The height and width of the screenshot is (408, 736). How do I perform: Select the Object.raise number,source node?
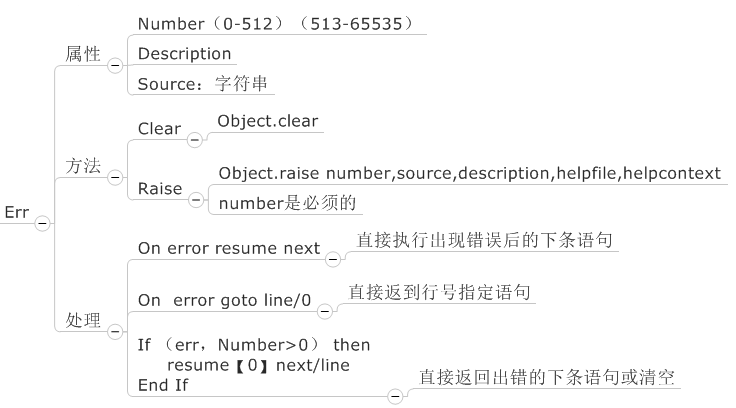click(469, 173)
